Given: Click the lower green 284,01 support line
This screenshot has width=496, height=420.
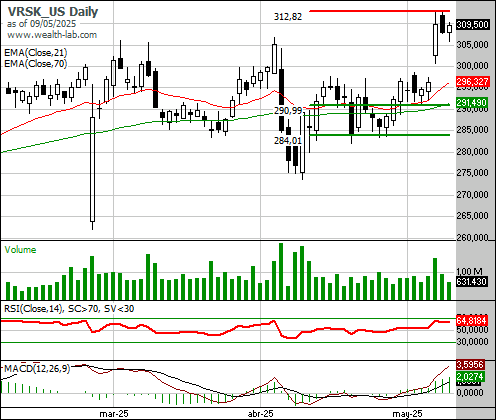Looking at the screenshot, I should pyautogui.click(x=380, y=135).
